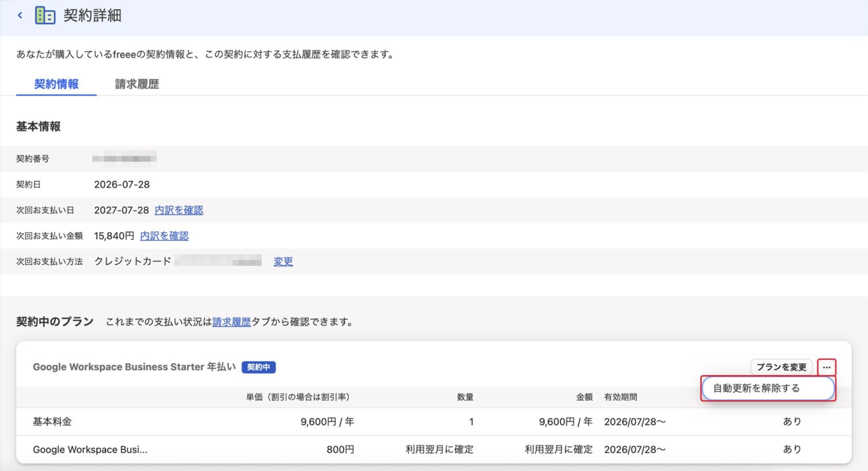This screenshot has width=868, height=471.
Task: Click the back chevron arrow
Action: tap(20, 15)
